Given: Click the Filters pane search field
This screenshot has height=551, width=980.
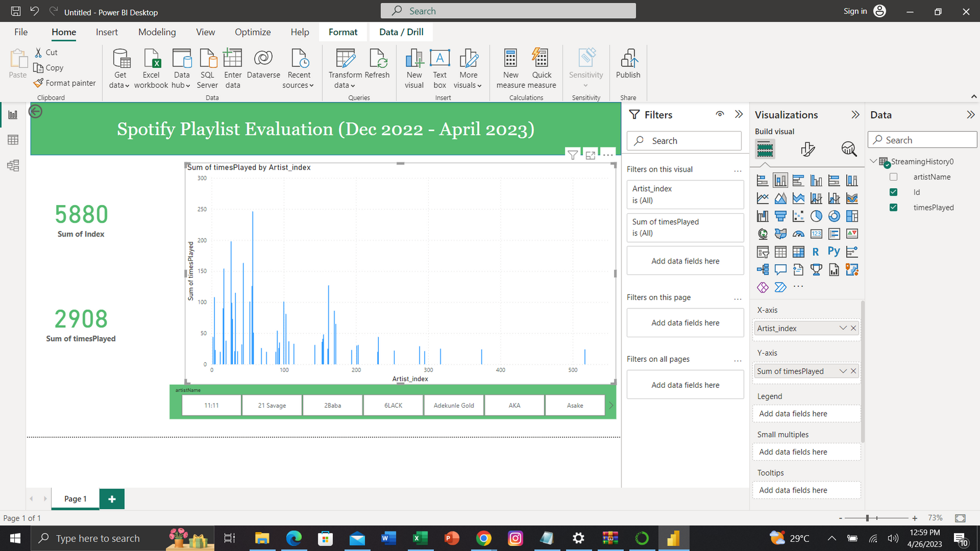Looking at the screenshot, I should [x=685, y=141].
